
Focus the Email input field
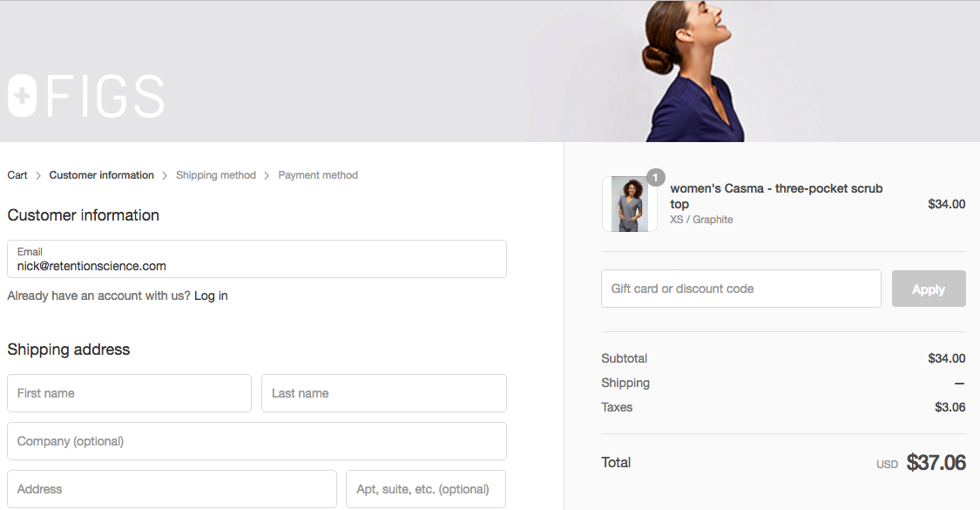[x=257, y=259]
